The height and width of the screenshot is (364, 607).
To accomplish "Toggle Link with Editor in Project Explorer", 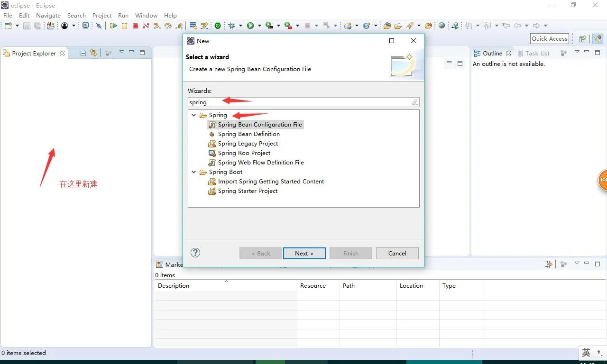I will click(x=93, y=53).
